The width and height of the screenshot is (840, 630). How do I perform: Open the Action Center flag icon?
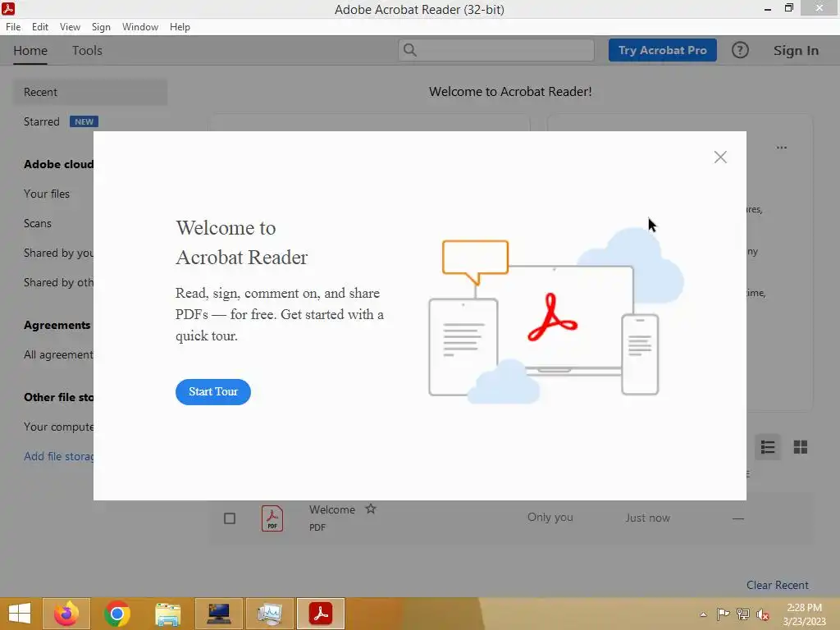pyautogui.click(x=724, y=614)
